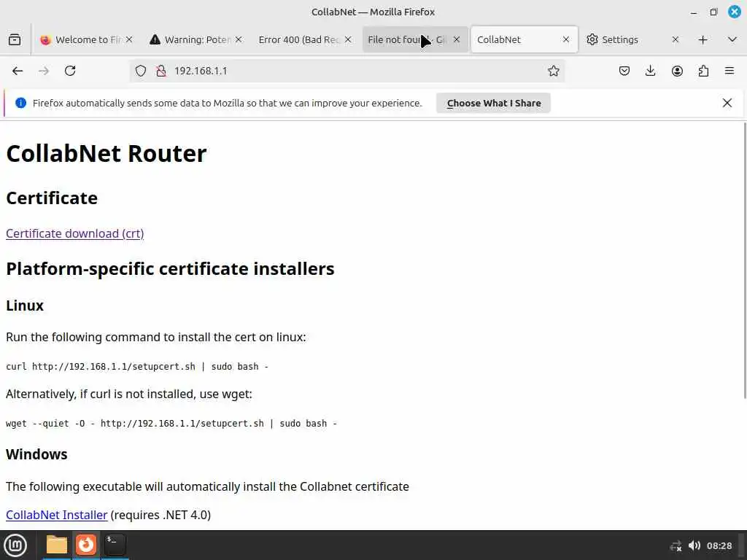Go back to the previous page
The height and width of the screenshot is (560, 747).
pyautogui.click(x=18, y=71)
